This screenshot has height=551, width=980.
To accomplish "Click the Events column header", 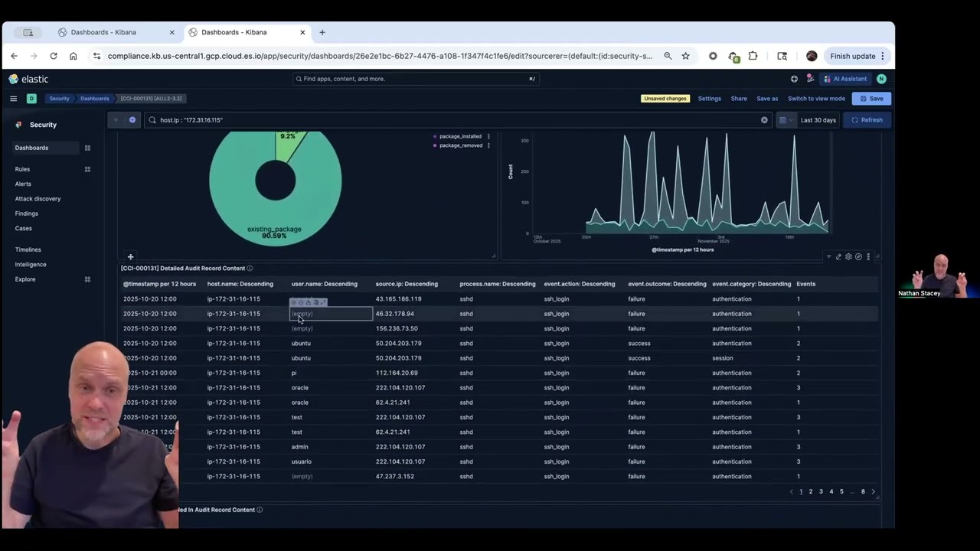I will (x=805, y=284).
